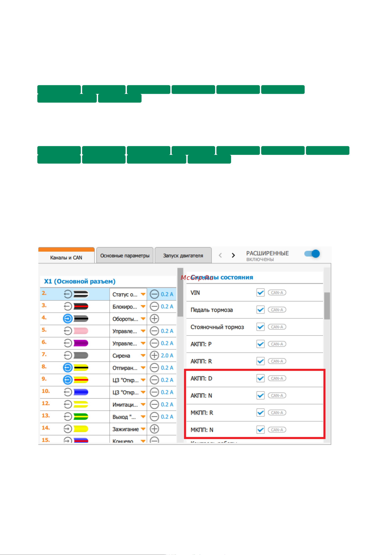Uncheck the Педаль тормоза checkbox
The width and height of the screenshot is (392, 555).
pos(260,310)
